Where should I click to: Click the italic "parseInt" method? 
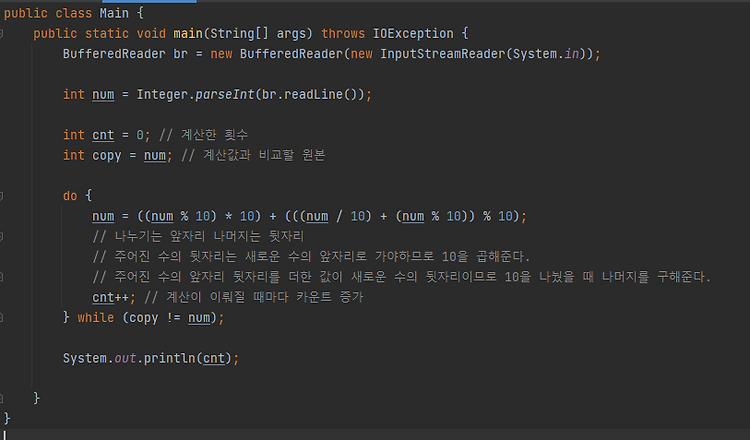[225, 94]
